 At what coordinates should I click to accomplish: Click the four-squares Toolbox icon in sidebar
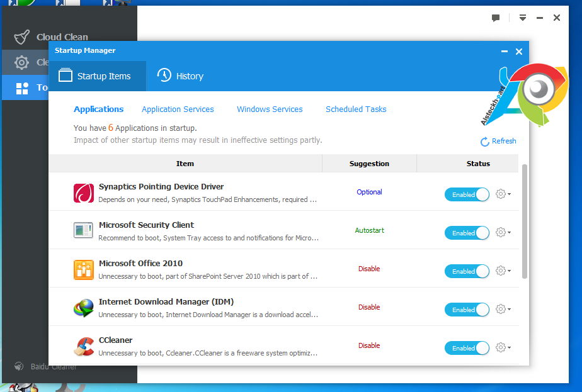coord(22,88)
